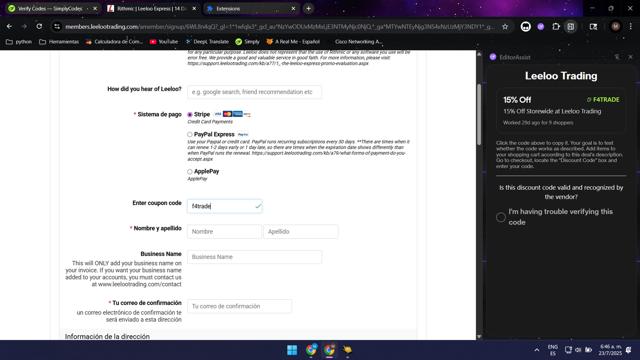
Task: Open the yellow taskbar app icon
Action: tap(347, 350)
